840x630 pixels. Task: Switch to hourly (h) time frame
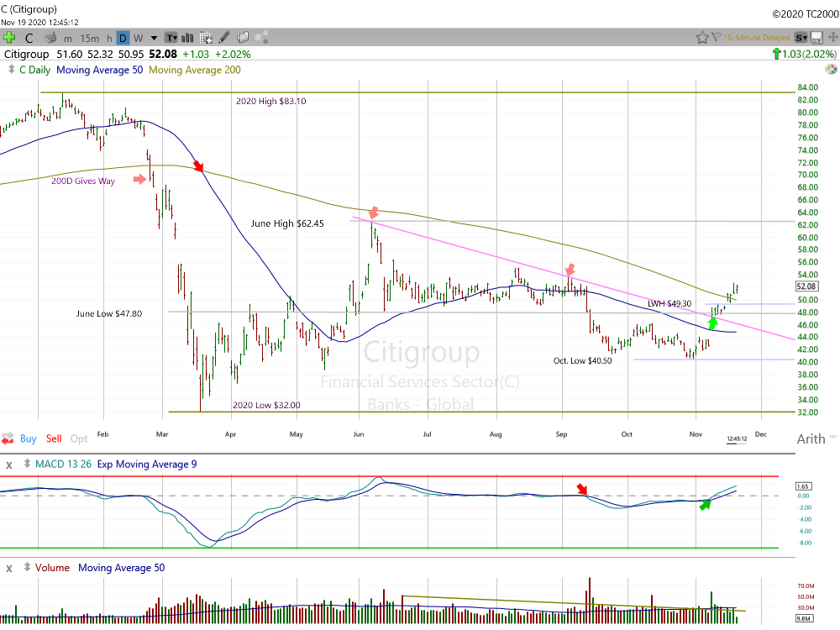(109, 38)
